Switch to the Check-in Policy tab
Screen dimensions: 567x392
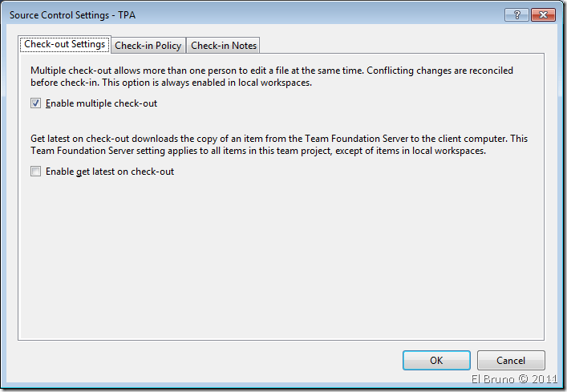(x=148, y=46)
